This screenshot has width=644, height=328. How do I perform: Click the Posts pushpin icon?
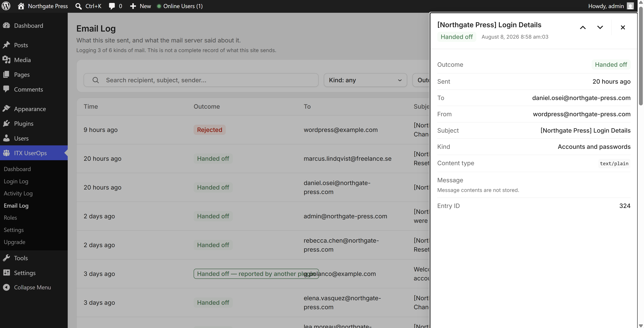click(x=7, y=45)
